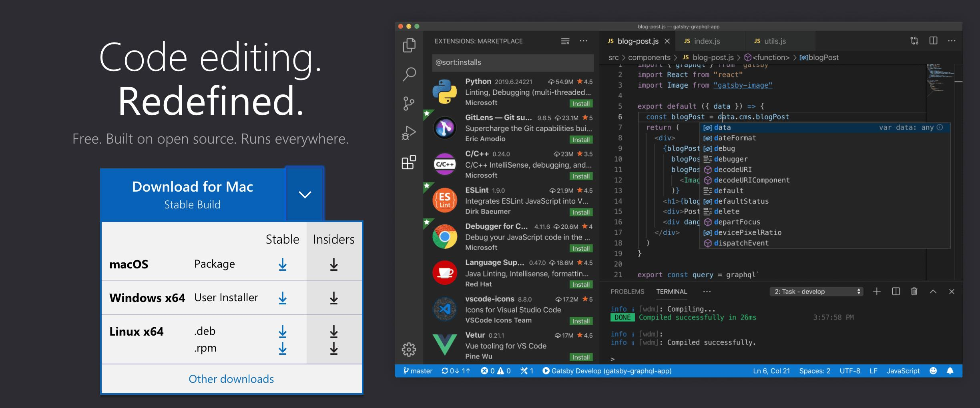
Task: Click 'components' in the breadcrumb path
Action: [649, 58]
